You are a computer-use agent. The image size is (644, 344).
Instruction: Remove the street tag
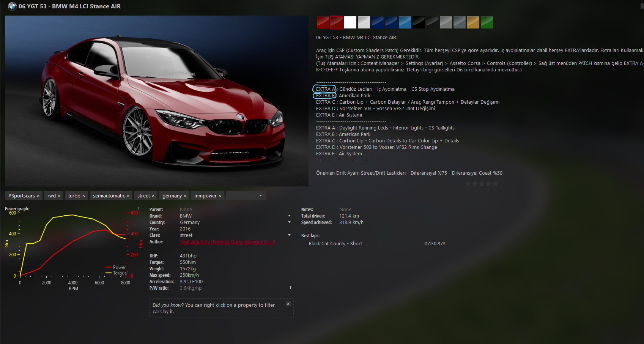[153, 196]
